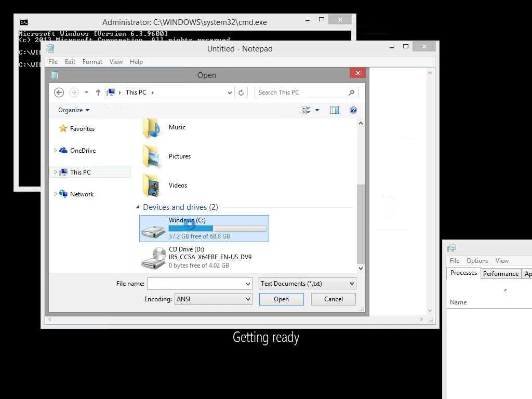532x399 pixels.
Task: Open Task Manager Options menu
Action: click(477, 261)
